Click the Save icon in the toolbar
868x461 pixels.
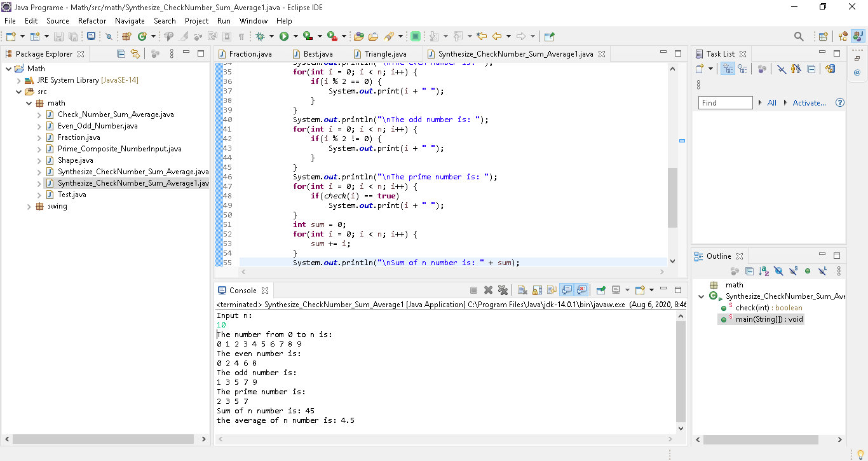pyautogui.click(x=58, y=37)
